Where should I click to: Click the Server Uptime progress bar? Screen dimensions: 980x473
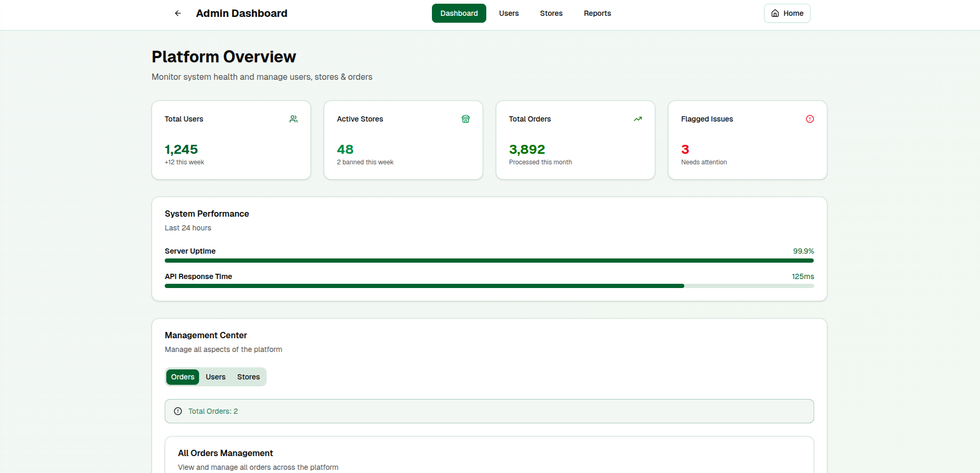coord(489,261)
